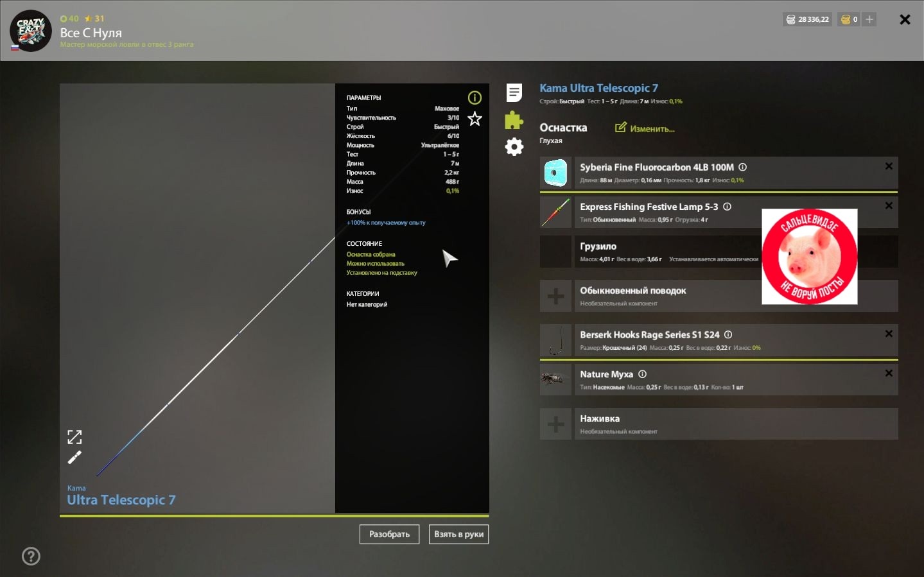Show info for Berserk Hooks Rage Series
The image size is (924, 577).
728,334
